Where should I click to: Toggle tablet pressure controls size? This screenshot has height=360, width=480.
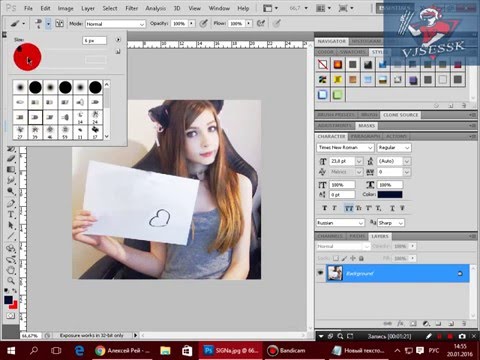pos(277,23)
